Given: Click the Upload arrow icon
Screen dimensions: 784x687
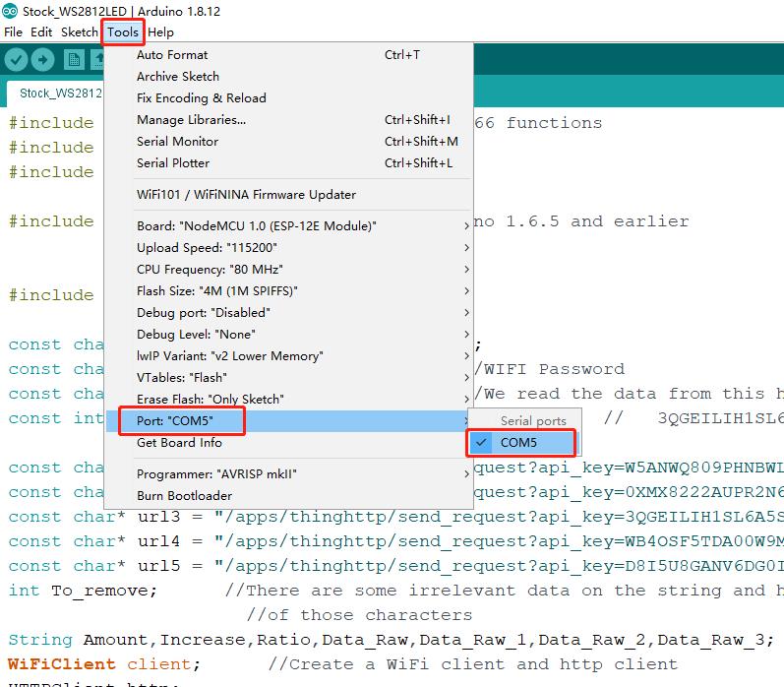Looking at the screenshot, I should (x=43, y=60).
